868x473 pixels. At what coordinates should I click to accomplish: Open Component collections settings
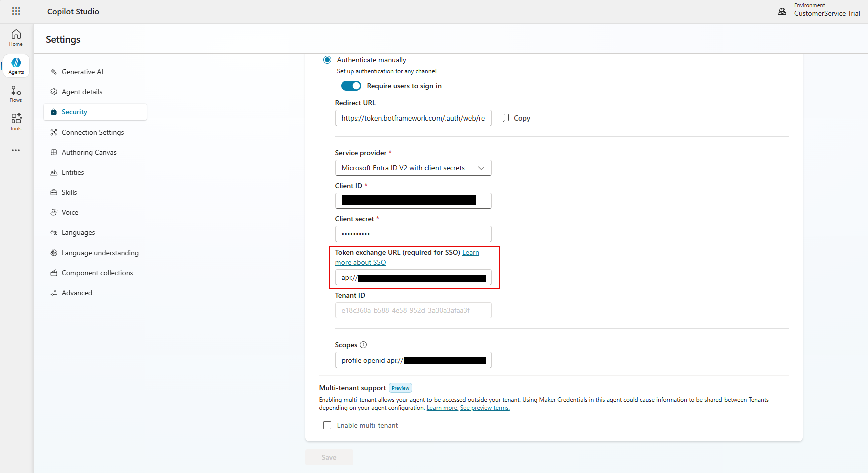tap(95, 273)
